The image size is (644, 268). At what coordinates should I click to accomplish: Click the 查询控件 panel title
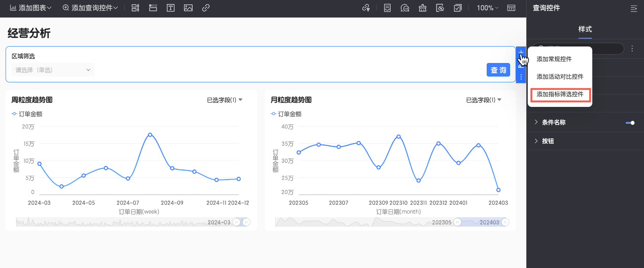(x=546, y=8)
